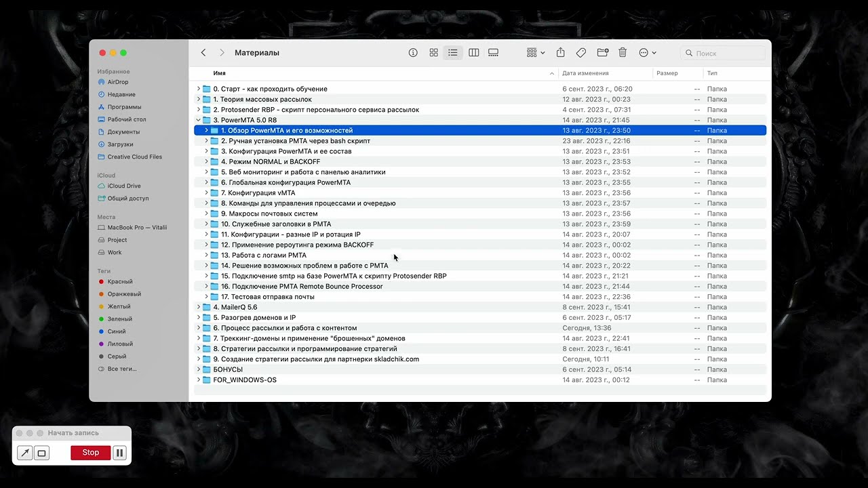Open the group-by options dropdown
Screen dimensions: 868x488
pos(536,53)
